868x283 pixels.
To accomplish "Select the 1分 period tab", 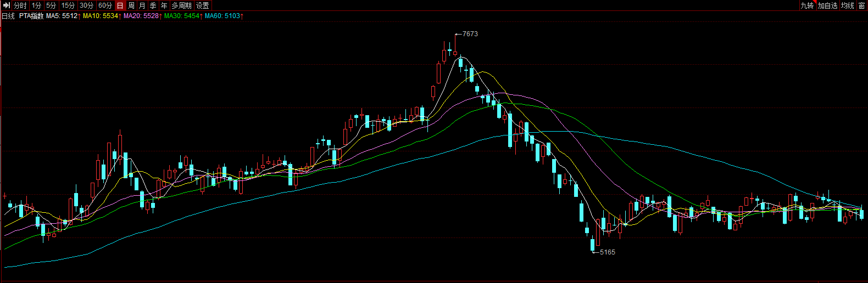I will pos(36,5).
